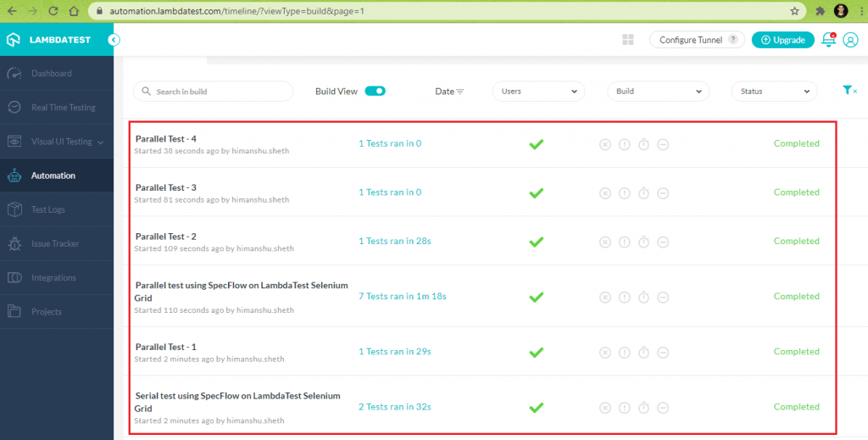This screenshot has height=440, width=868.
Task: Click passed checkmark for Parallel Test - 4
Action: pyautogui.click(x=536, y=144)
